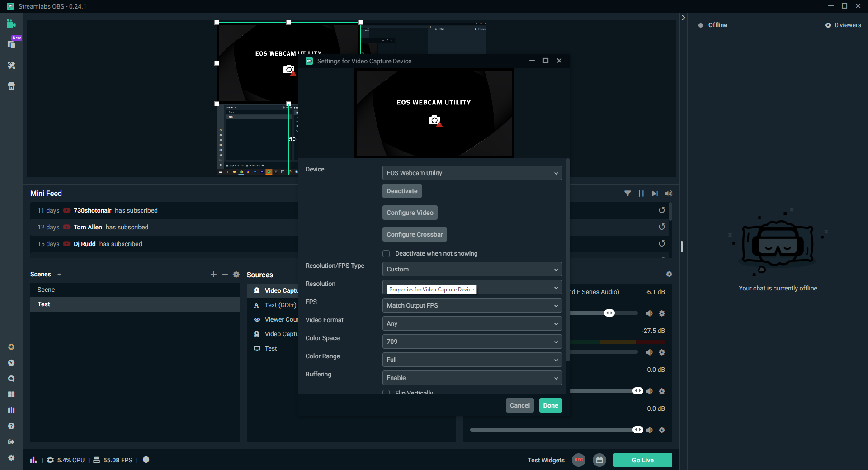
Task: Open settings cog at bottom left sidebar
Action: (x=11, y=458)
